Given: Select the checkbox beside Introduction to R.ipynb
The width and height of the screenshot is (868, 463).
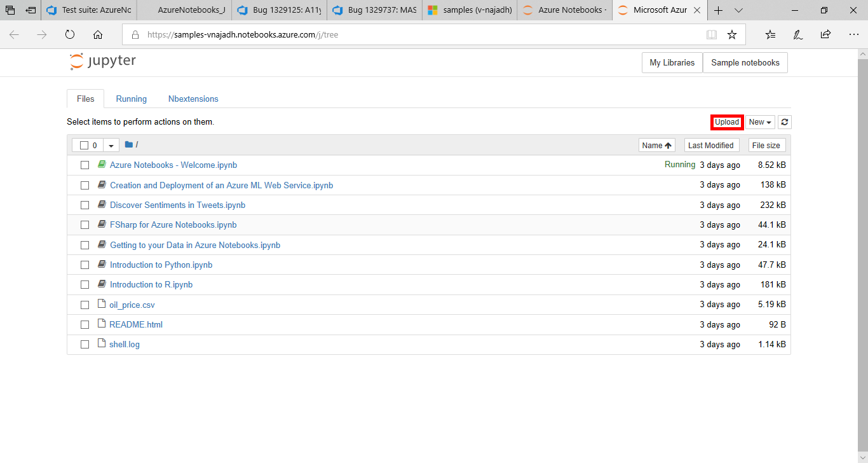Looking at the screenshot, I should tap(85, 284).
